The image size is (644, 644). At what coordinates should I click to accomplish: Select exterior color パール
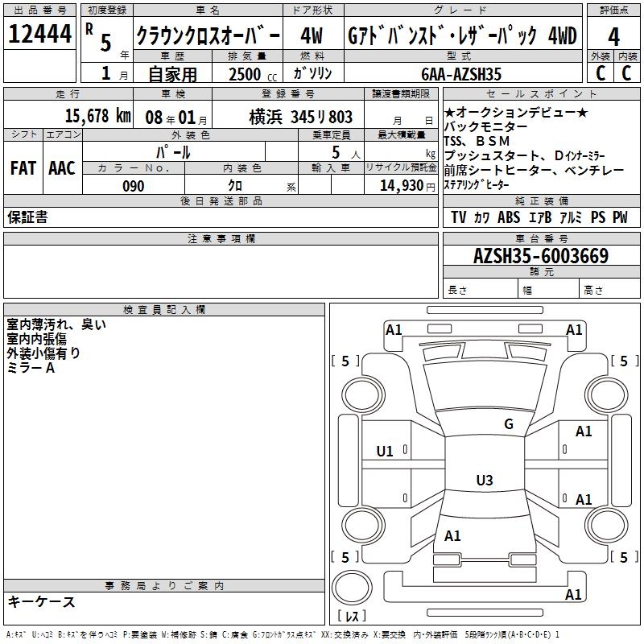coord(173,152)
